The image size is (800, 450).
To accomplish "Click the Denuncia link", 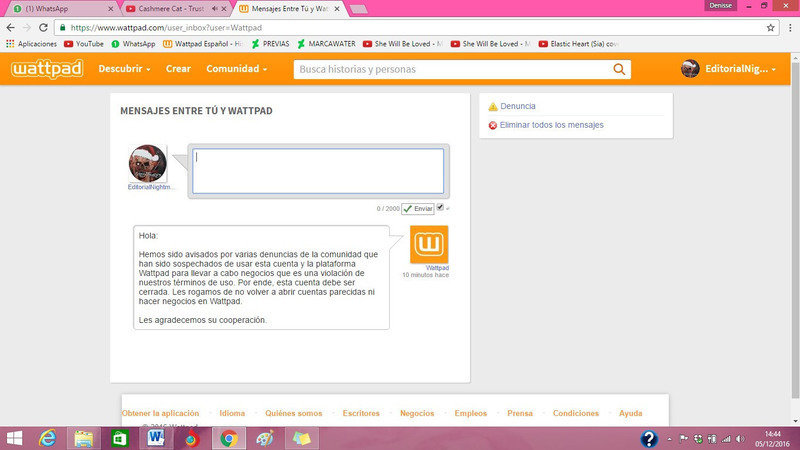I will pos(517,106).
